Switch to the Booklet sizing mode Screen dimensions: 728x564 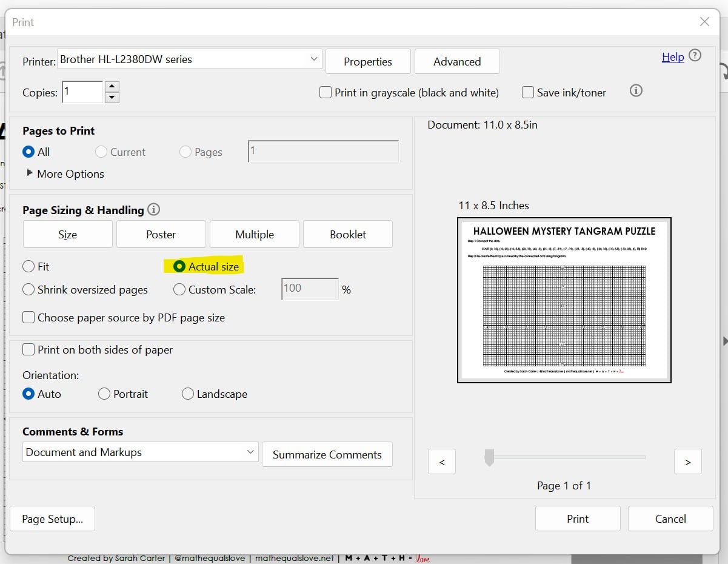tap(348, 235)
